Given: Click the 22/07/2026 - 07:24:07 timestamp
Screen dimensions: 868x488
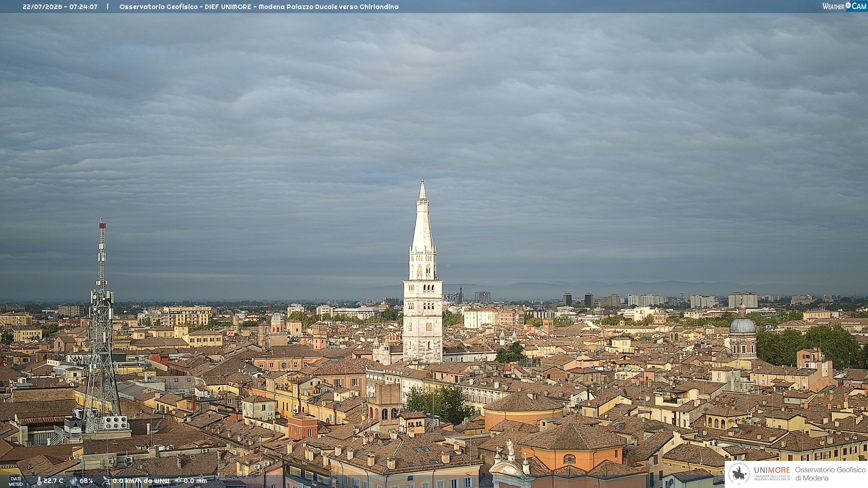Looking at the screenshot, I should [60, 7].
